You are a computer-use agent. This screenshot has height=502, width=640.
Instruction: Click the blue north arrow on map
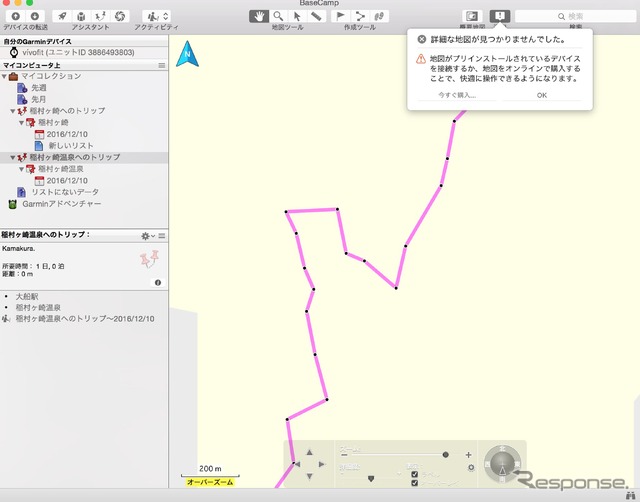187,53
